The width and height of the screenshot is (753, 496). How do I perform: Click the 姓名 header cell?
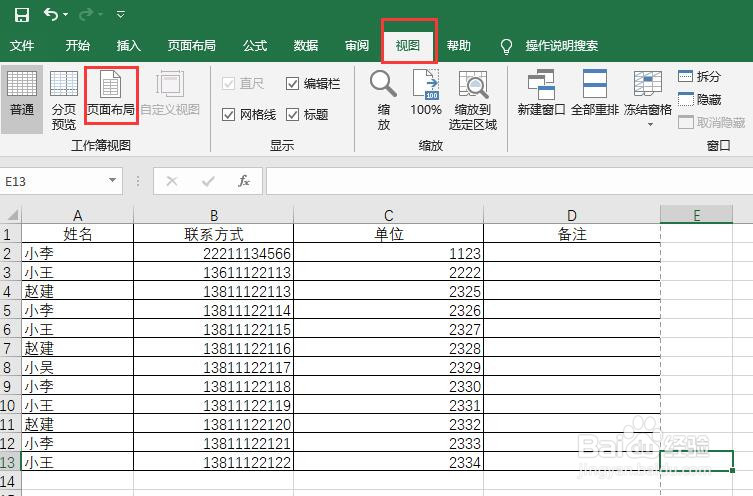click(77, 234)
